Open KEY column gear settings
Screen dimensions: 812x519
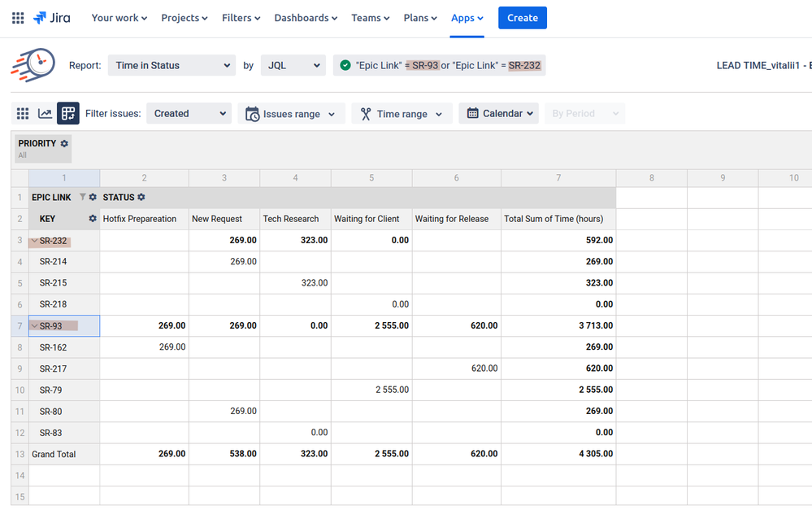(93, 218)
